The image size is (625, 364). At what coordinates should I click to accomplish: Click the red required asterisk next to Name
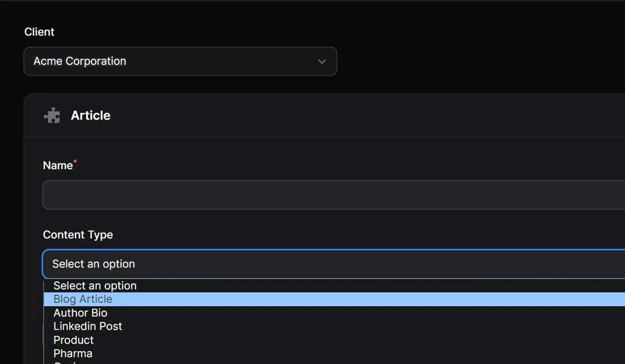[x=75, y=161]
